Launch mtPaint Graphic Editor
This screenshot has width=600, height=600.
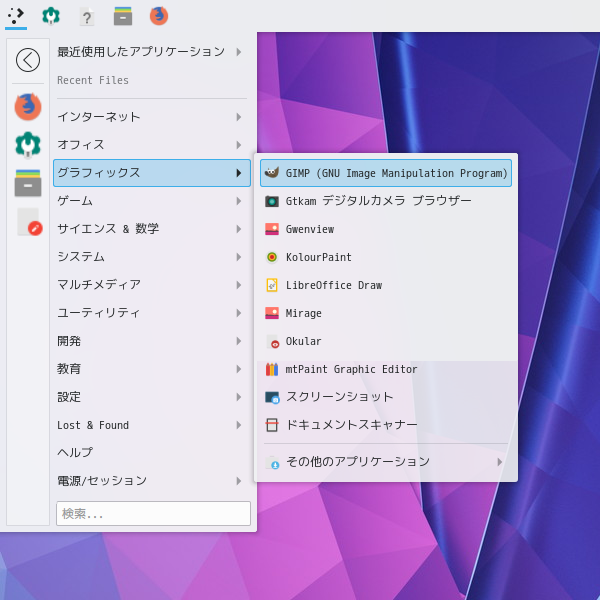[386, 369]
